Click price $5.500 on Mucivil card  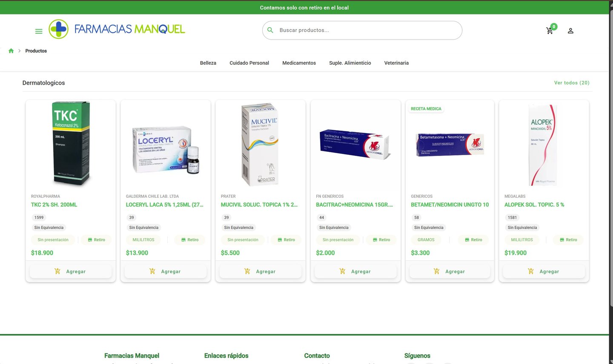coord(230,253)
